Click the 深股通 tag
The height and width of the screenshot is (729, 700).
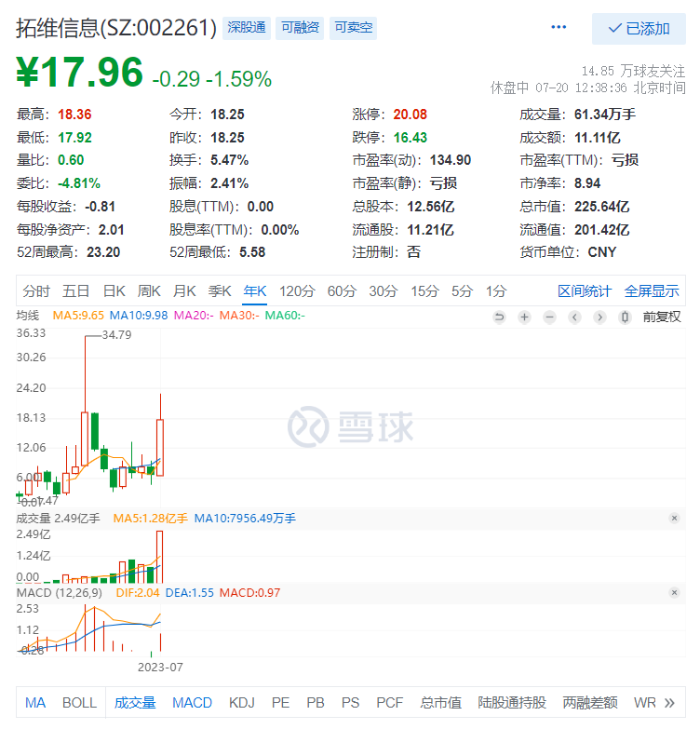pos(247,28)
